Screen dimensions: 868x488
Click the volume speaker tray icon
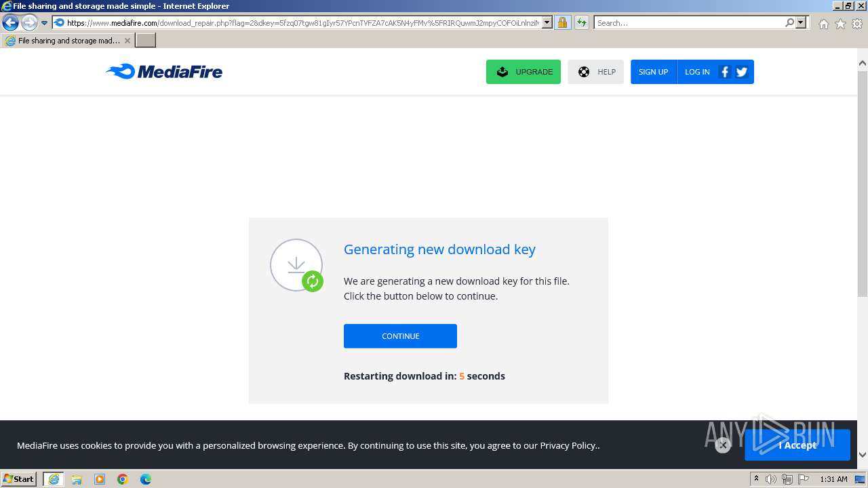coord(771,479)
